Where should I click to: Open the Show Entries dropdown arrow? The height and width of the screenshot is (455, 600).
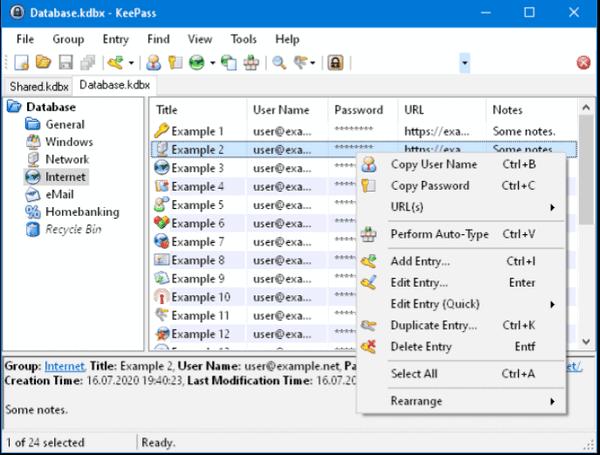(313, 63)
